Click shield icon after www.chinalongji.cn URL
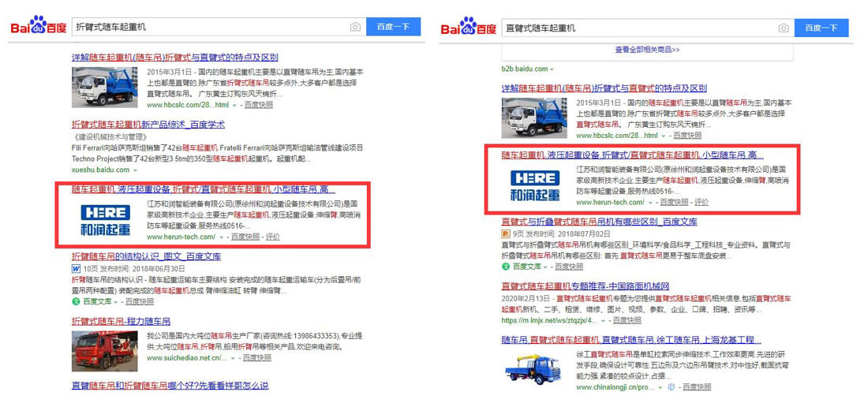Image resolution: width=868 pixels, height=418 pixels. pyautogui.click(x=670, y=387)
